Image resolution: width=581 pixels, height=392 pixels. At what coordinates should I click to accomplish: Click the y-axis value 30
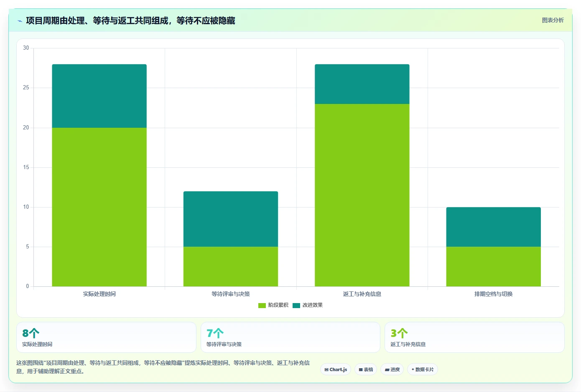coord(26,48)
